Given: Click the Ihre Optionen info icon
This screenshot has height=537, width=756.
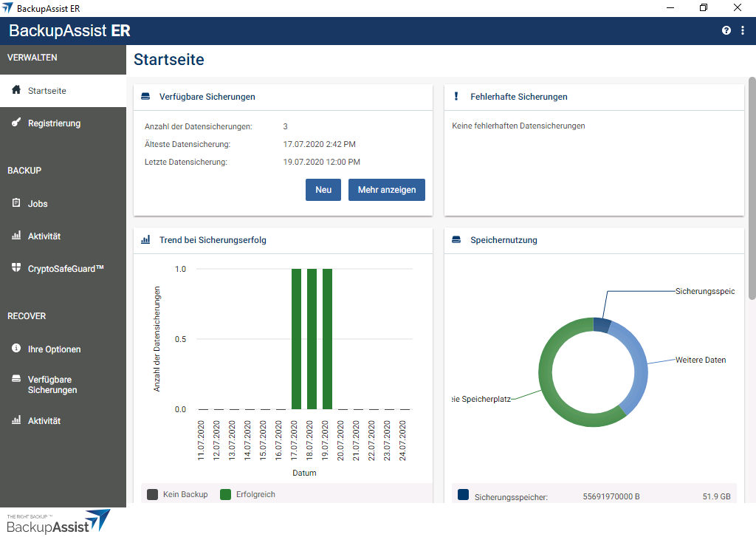Looking at the screenshot, I should pyautogui.click(x=16, y=349).
